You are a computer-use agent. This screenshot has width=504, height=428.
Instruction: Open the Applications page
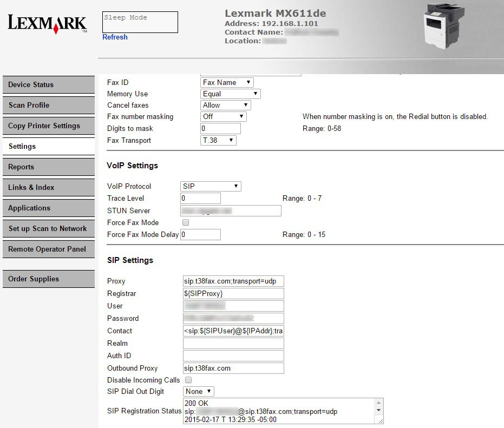[x=49, y=208]
